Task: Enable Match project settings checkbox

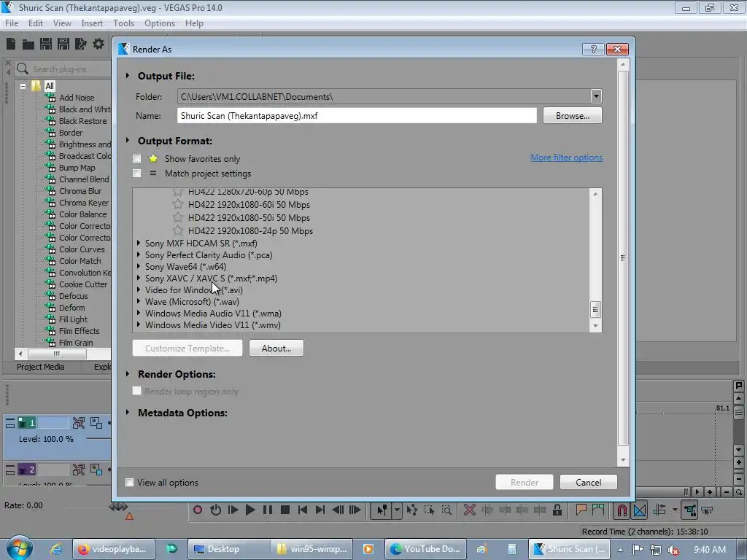Action: (136, 174)
